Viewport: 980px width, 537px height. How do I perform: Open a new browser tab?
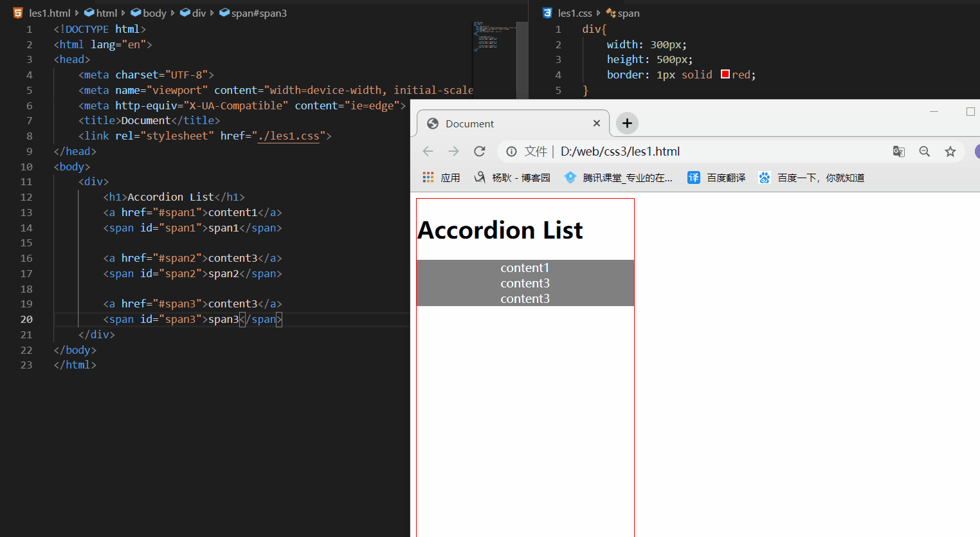[627, 123]
